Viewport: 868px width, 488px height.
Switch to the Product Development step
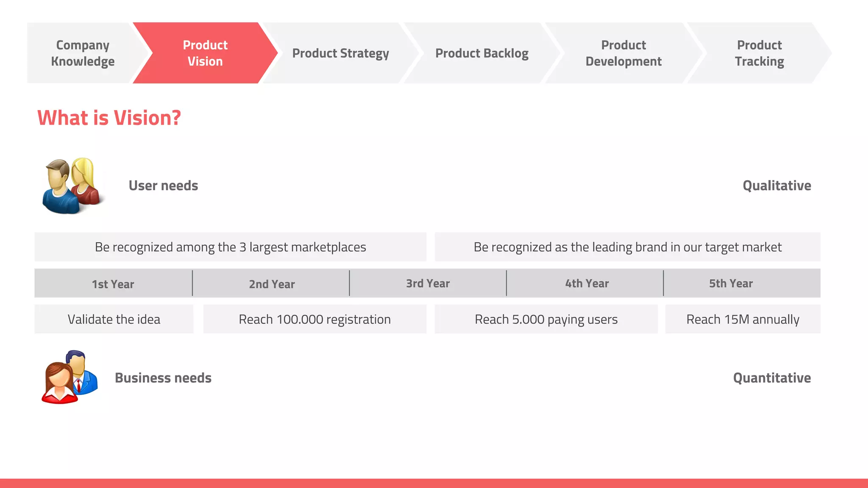click(x=623, y=53)
